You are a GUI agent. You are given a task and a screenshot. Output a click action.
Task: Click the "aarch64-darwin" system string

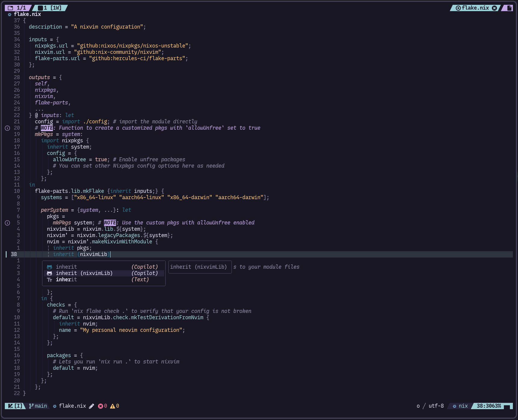coord(239,197)
